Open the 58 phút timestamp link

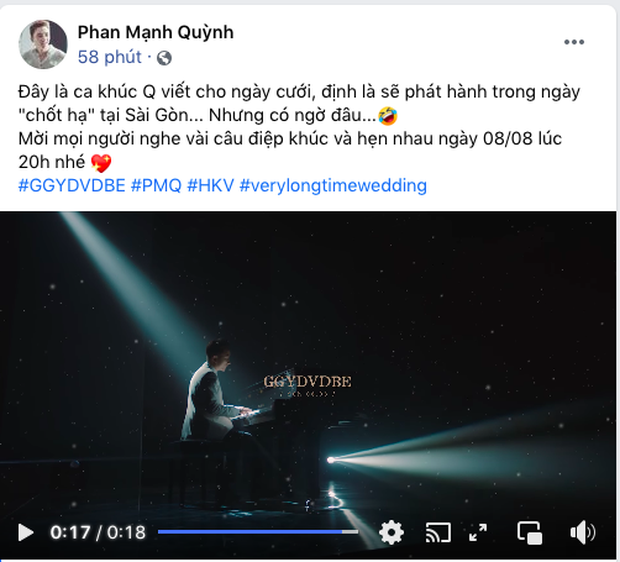[110, 57]
